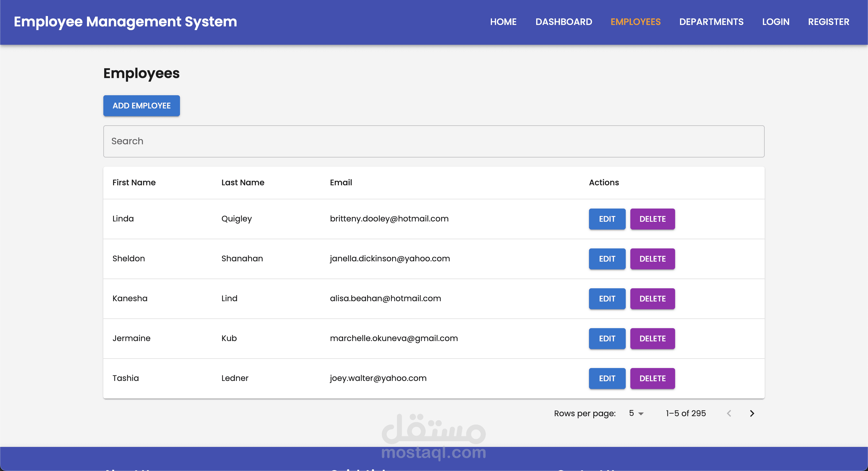The height and width of the screenshot is (471, 868).
Task: Click into the Search field
Action: 434,141
